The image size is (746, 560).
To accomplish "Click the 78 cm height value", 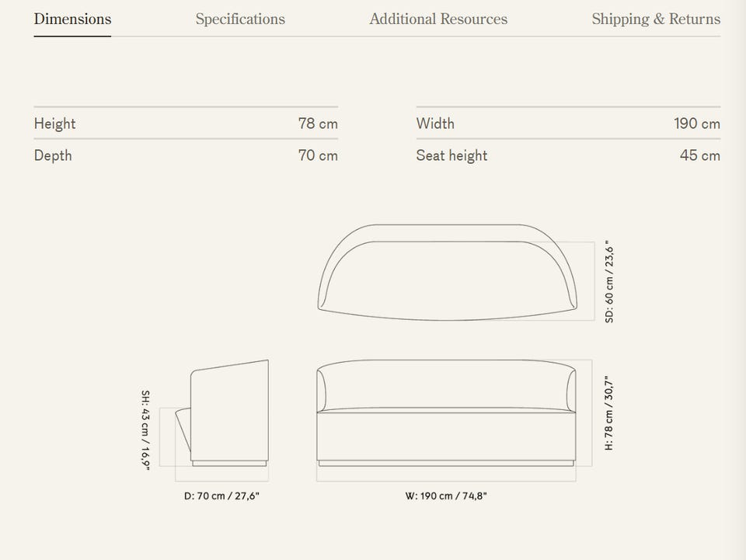I will (318, 123).
